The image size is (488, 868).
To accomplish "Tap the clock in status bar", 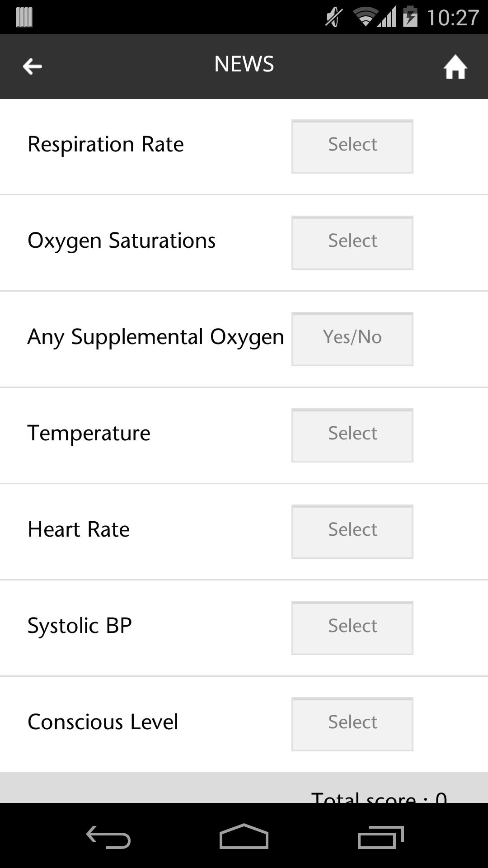I will pos(452,18).
